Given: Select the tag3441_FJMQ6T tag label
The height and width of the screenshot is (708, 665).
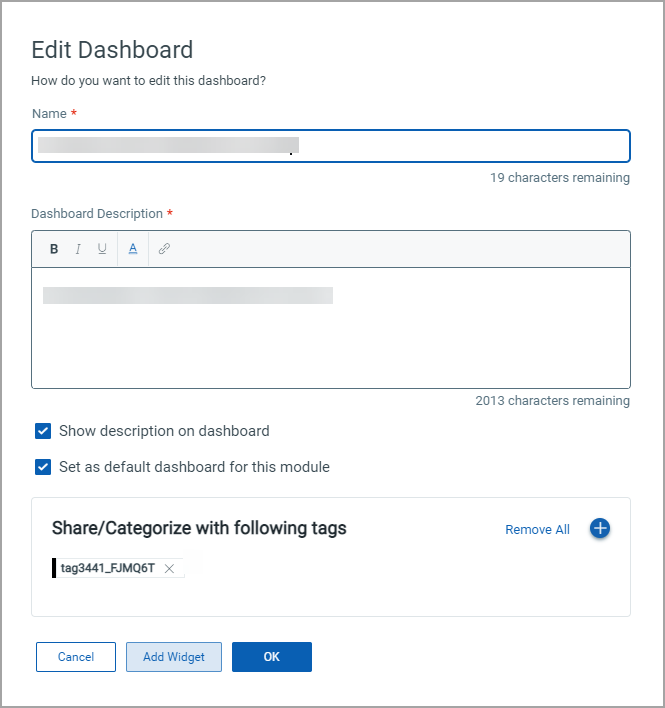Looking at the screenshot, I should 107,568.
